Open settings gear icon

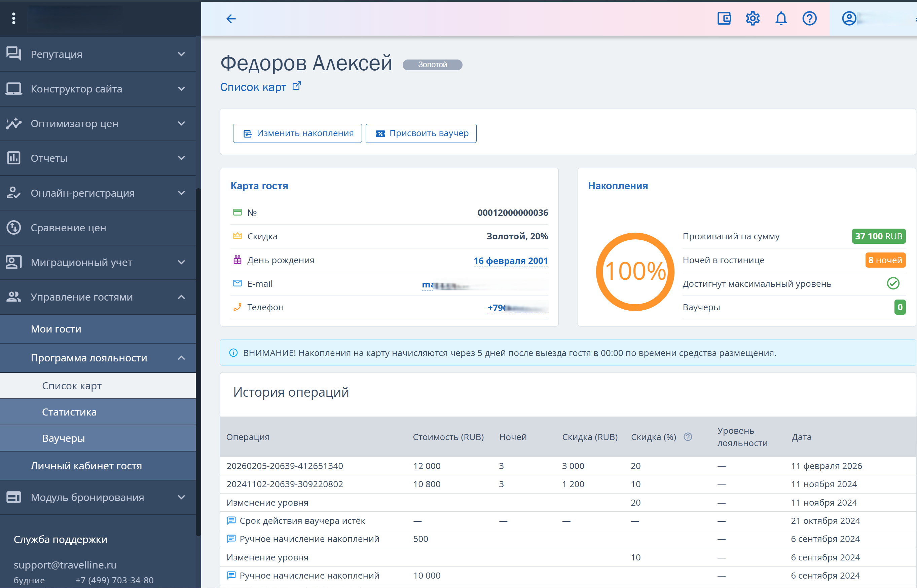(753, 18)
